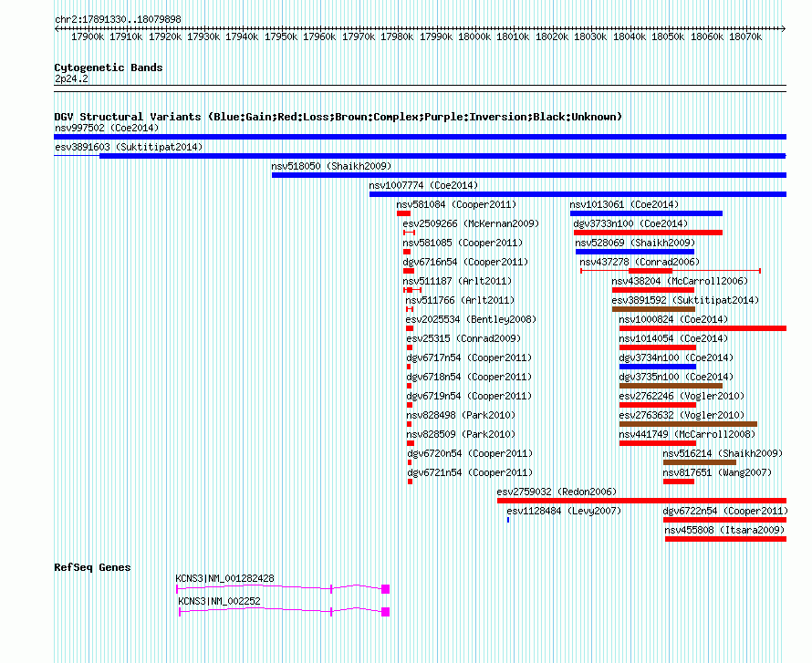Open the nsv441749 (McCarroll2008) variant
Image resolution: width=812 pixels, height=663 pixels.
687,434
